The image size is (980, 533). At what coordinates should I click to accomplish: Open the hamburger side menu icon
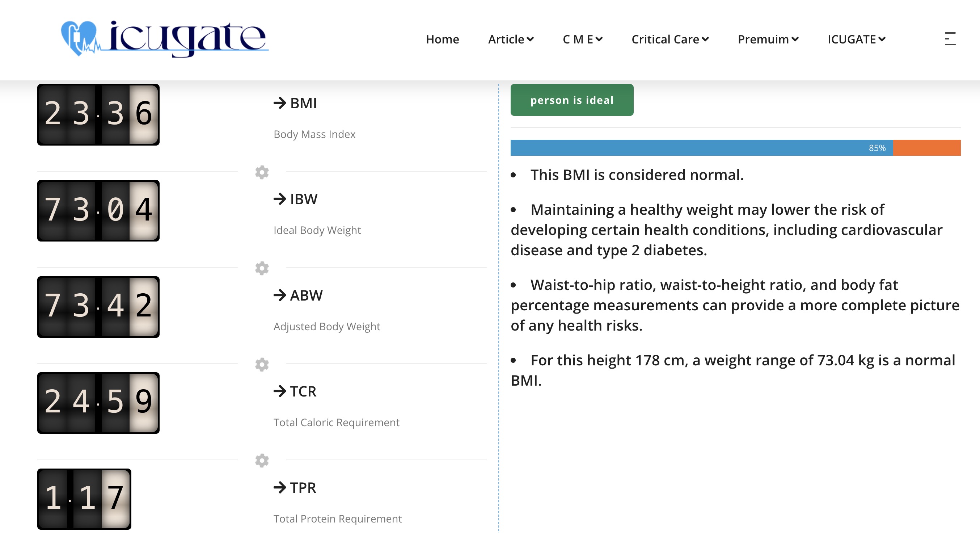(x=950, y=39)
